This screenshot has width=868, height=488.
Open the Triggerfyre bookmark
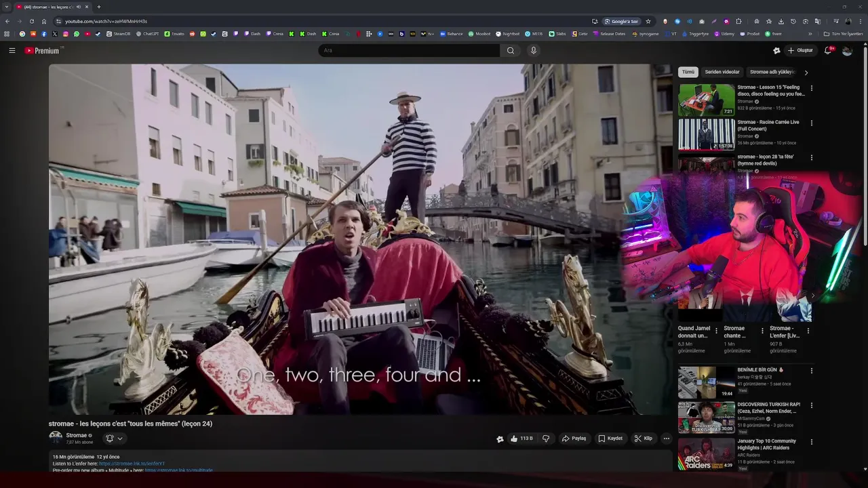[x=695, y=33]
